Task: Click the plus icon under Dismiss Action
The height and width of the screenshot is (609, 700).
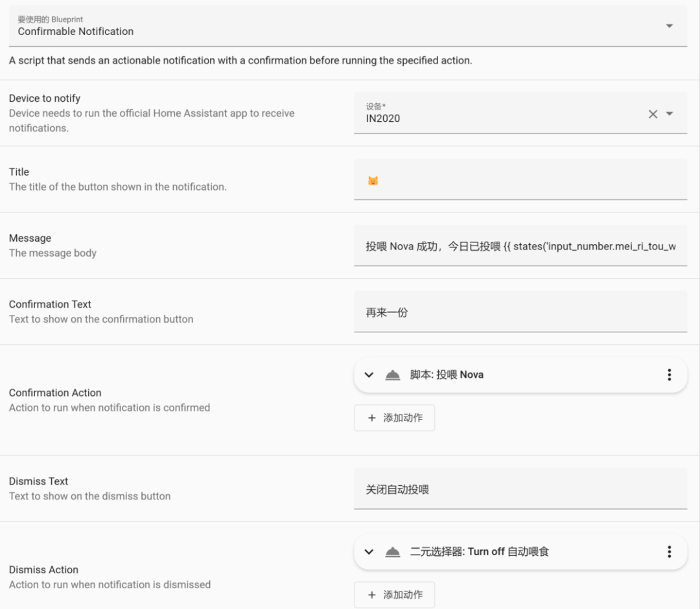Action: [x=372, y=595]
